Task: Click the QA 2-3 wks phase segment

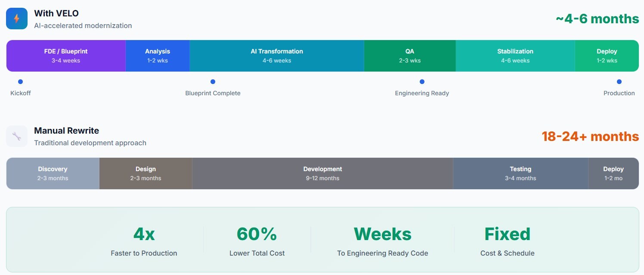Action: point(410,56)
